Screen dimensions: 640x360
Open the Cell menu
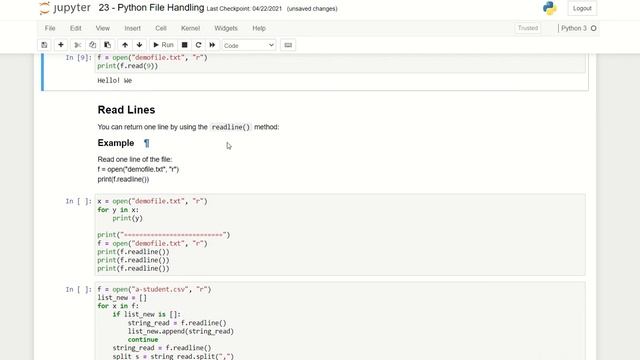pos(160,28)
